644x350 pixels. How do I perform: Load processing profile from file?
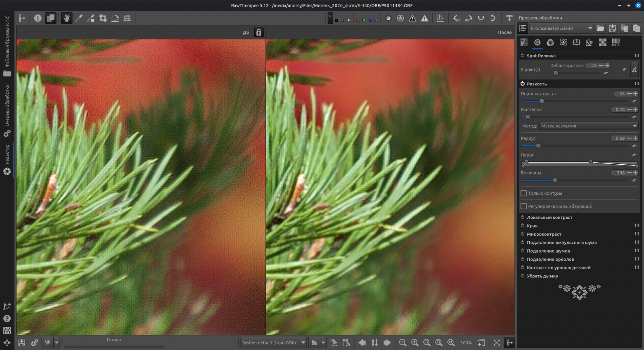point(600,28)
